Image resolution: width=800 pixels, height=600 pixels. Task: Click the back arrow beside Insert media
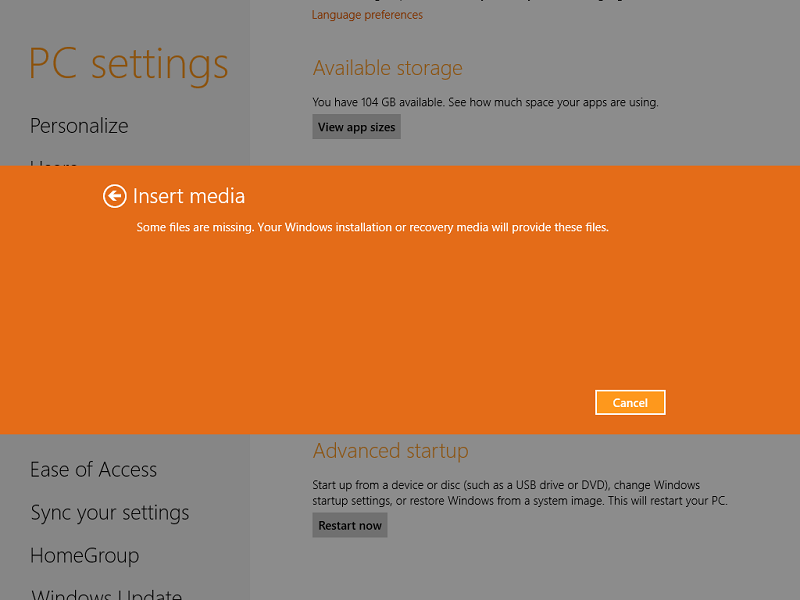(115, 196)
